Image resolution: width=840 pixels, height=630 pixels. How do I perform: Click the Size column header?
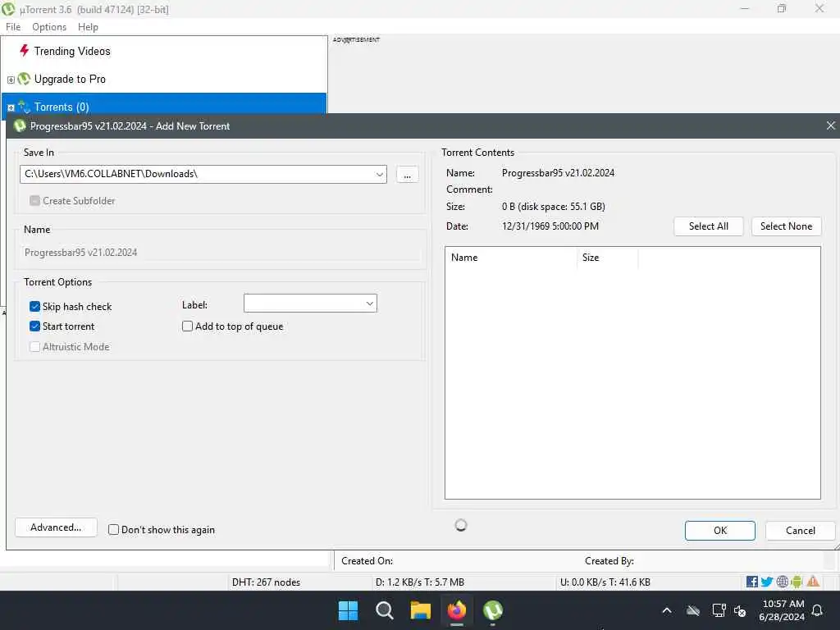click(608, 257)
